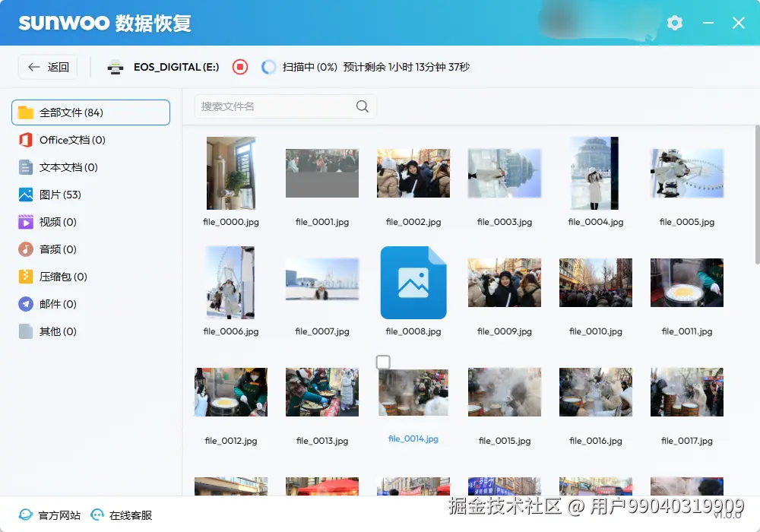Select 视频 (0) category
The image size is (760, 532).
[x=90, y=222]
